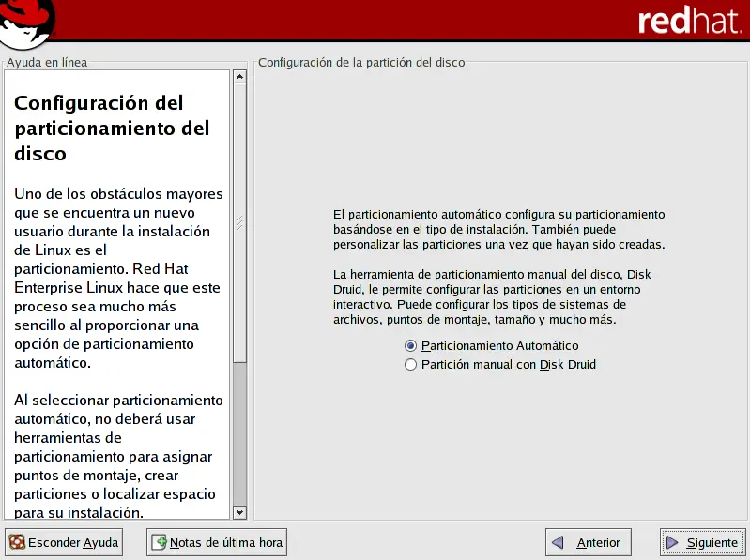
Task: Select the Particionamiento Automático radio button
Action: tap(410, 346)
